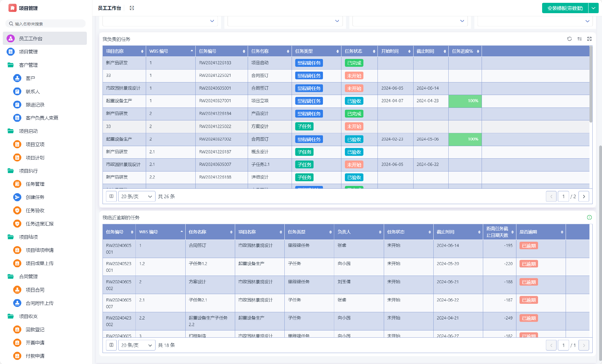This screenshot has width=602, height=364.
Task: Click expand icon next to 员工工作台 title
Action: (132, 8)
